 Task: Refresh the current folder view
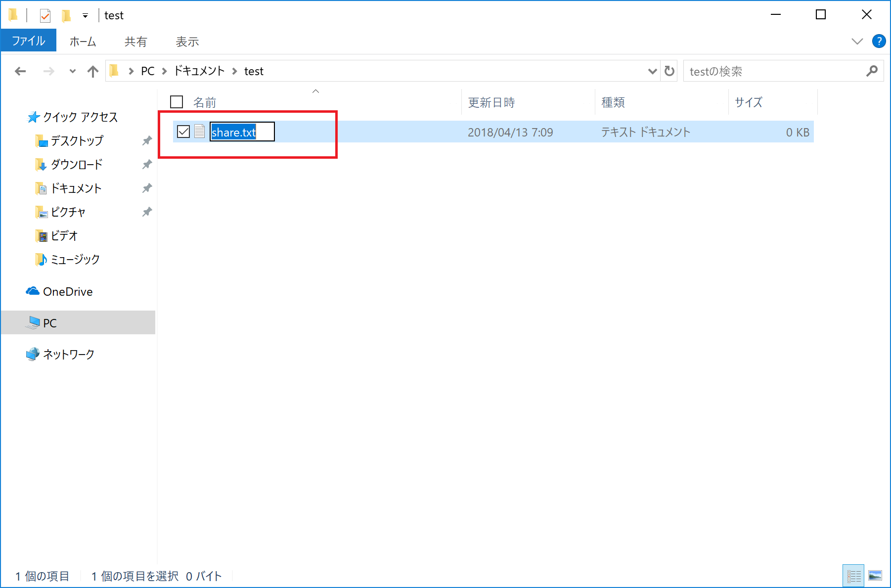[669, 71]
